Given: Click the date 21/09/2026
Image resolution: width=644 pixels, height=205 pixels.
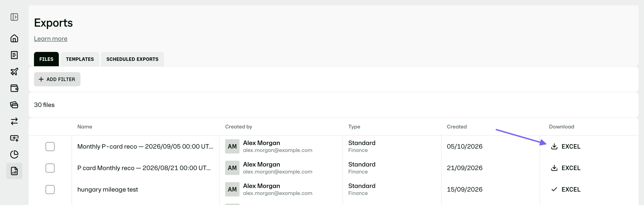Looking at the screenshot, I should point(464,168).
